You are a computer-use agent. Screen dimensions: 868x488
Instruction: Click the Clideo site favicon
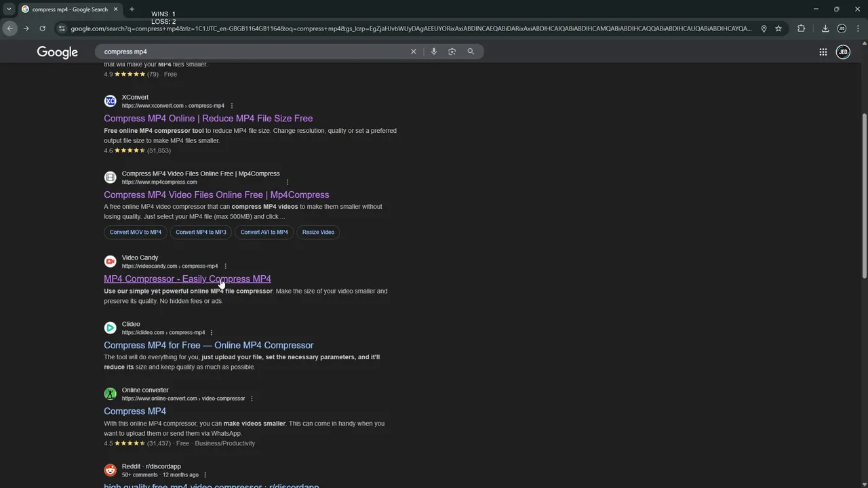click(110, 328)
